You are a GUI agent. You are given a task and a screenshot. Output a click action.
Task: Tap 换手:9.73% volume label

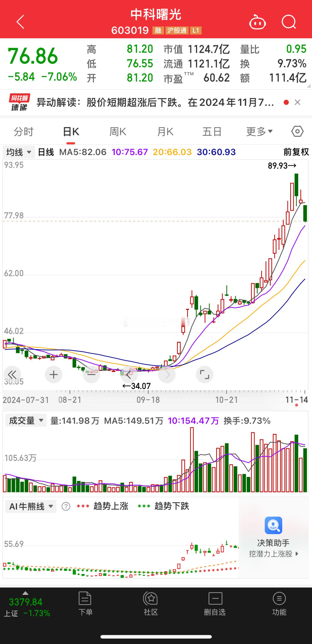point(247,421)
